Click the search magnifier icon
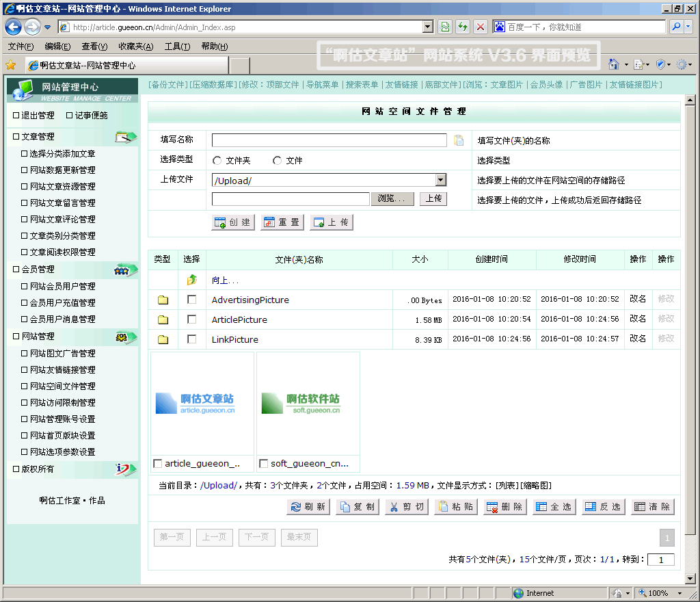The image size is (700, 602). pyautogui.click(x=676, y=27)
